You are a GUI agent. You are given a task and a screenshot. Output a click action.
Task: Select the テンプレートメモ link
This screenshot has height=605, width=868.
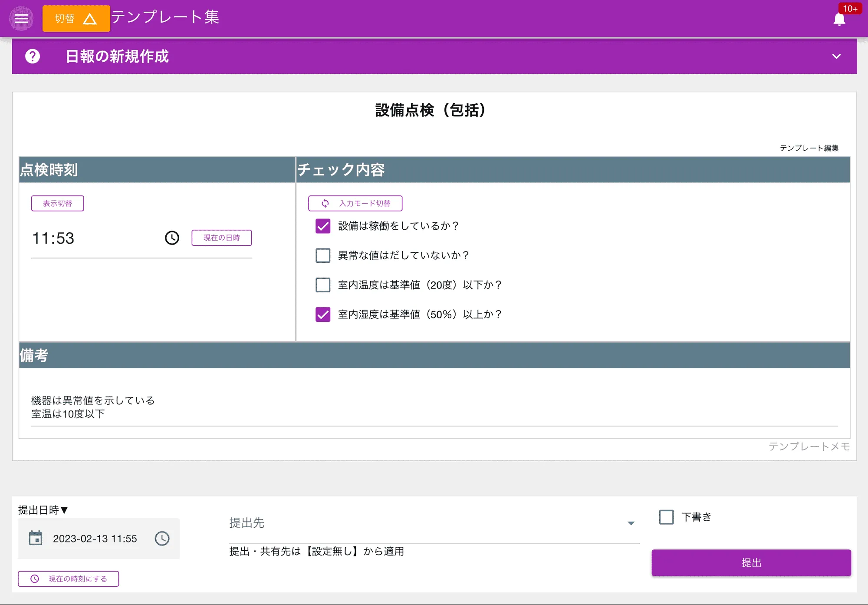coord(809,446)
